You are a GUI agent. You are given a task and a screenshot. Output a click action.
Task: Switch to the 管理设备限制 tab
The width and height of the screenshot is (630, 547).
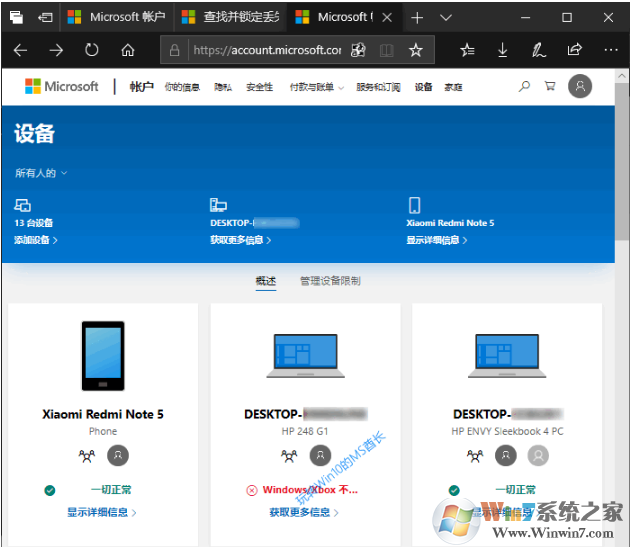tap(330, 281)
